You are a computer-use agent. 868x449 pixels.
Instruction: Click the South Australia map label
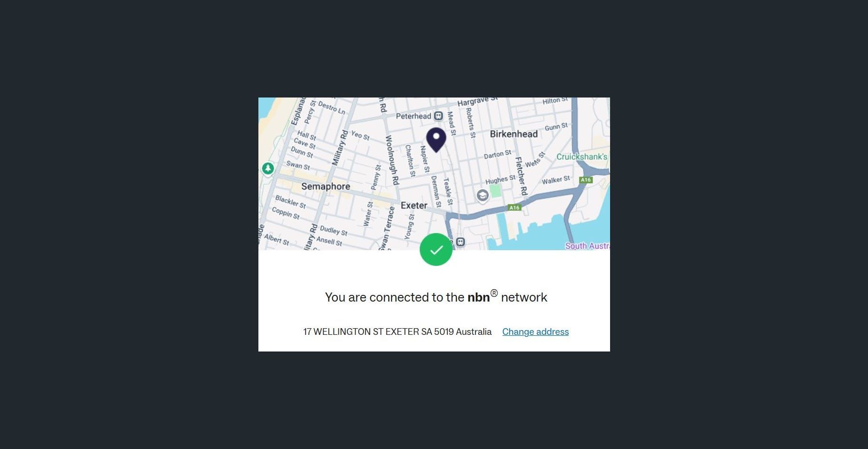[x=587, y=246]
